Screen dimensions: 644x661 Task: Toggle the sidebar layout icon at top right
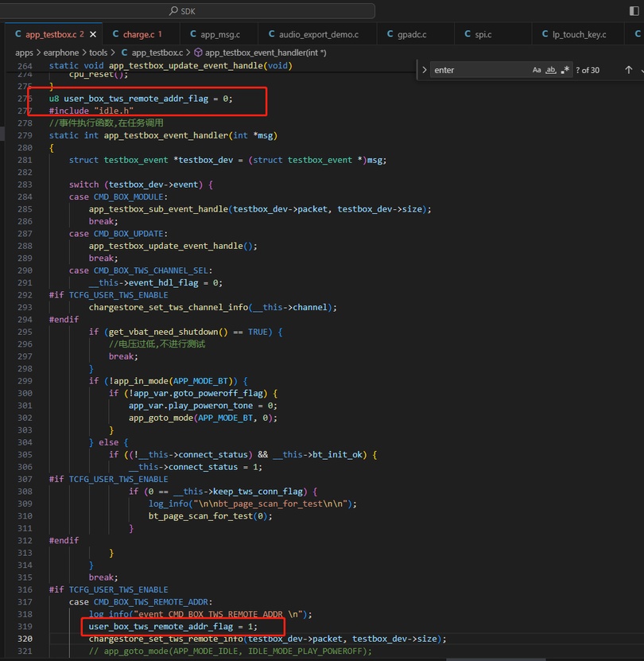tap(634, 10)
